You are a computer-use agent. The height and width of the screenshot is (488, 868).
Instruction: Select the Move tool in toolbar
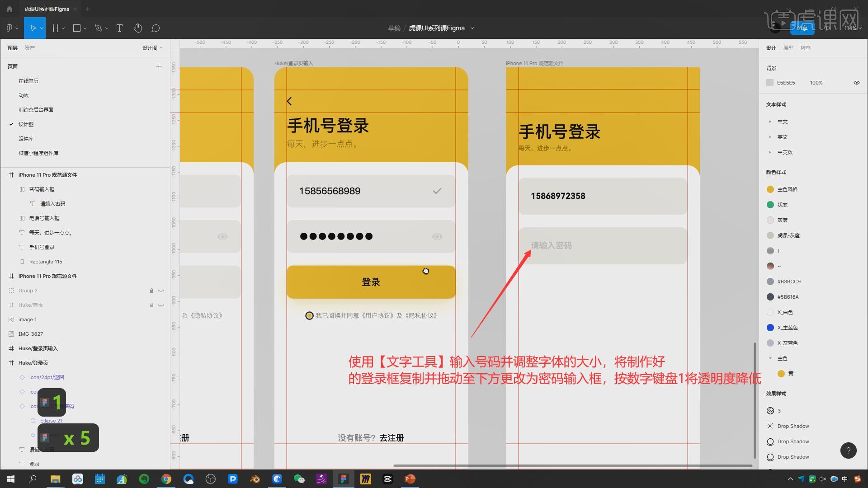click(x=33, y=28)
